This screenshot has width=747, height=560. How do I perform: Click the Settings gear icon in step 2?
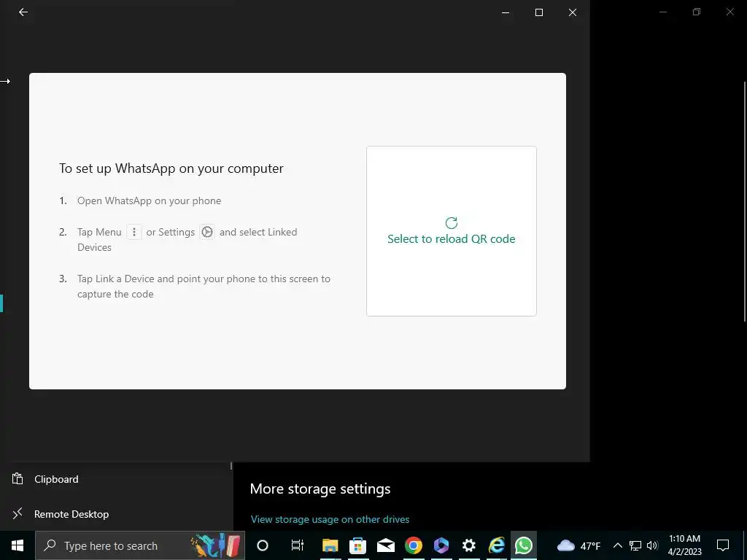point(206,232)
